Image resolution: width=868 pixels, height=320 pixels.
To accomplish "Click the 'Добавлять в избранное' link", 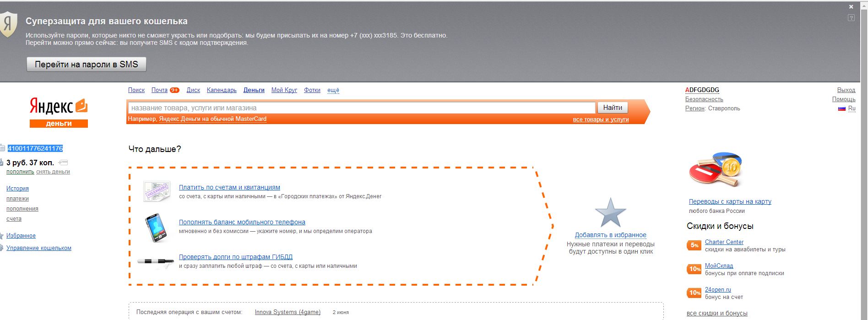I will (x=611, y=235).
